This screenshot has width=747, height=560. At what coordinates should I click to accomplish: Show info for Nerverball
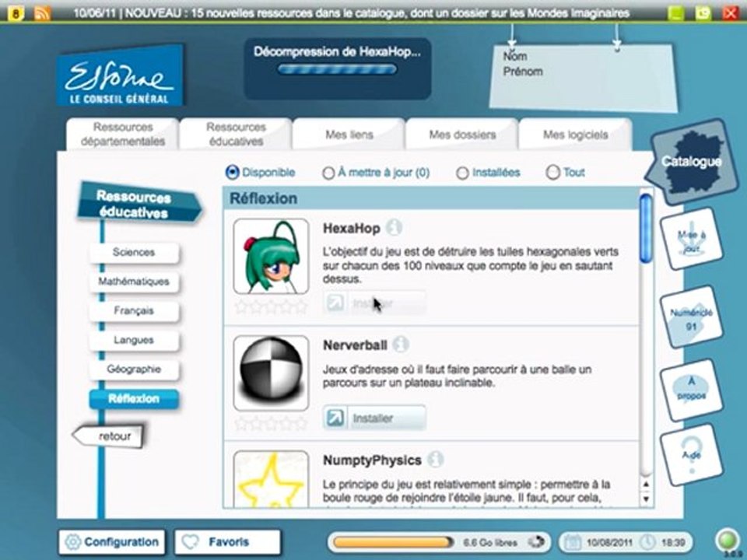point(401,345)
